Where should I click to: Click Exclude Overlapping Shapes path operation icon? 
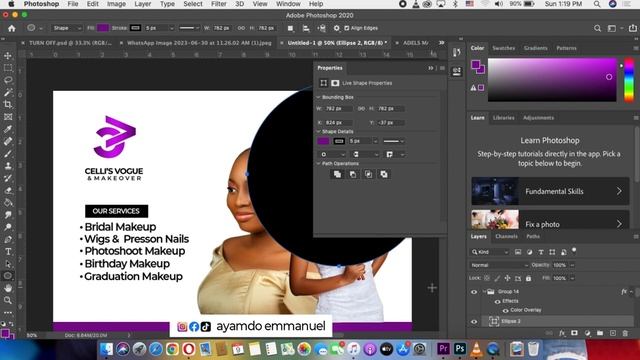coord(384,174)
